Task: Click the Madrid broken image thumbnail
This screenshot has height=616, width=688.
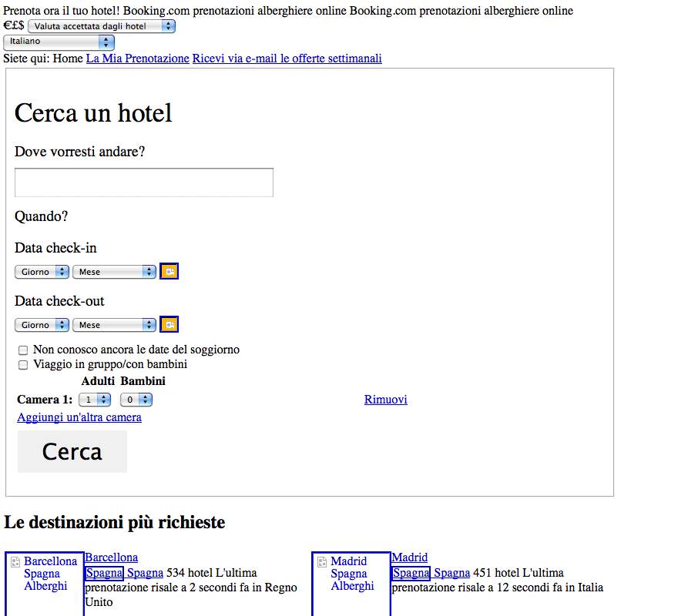Action: 351,584
